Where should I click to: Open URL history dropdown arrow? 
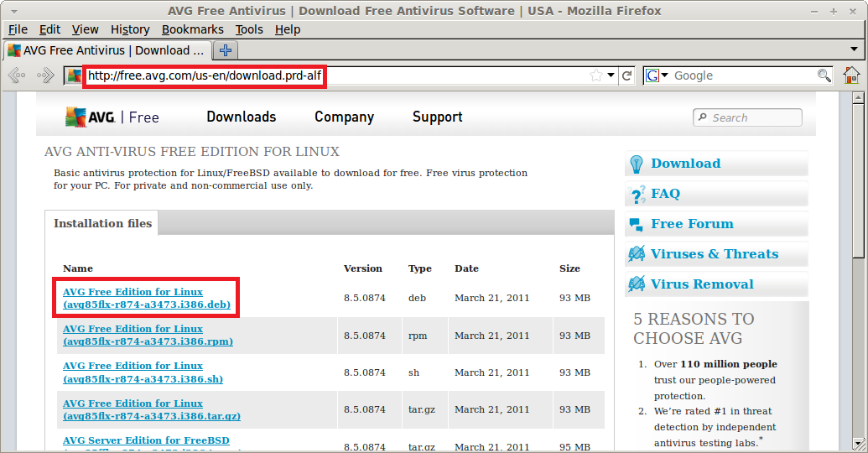click(611, 75)
